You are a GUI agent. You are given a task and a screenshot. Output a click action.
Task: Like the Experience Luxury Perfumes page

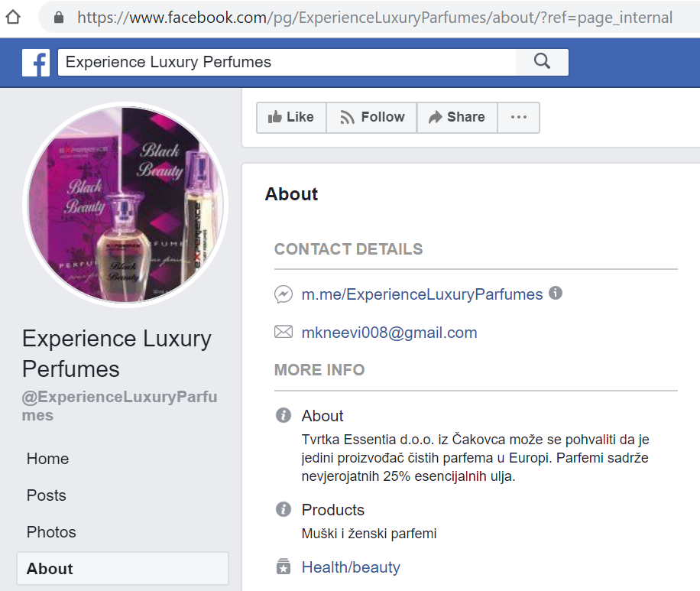(291, 117)
